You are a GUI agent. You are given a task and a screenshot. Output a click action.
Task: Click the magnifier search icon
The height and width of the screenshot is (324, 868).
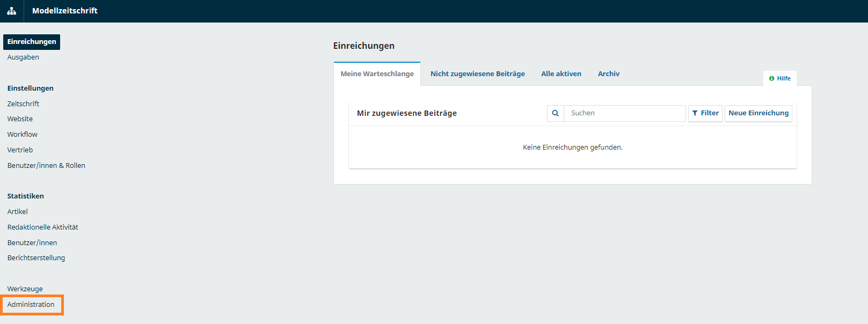(555, 113)
